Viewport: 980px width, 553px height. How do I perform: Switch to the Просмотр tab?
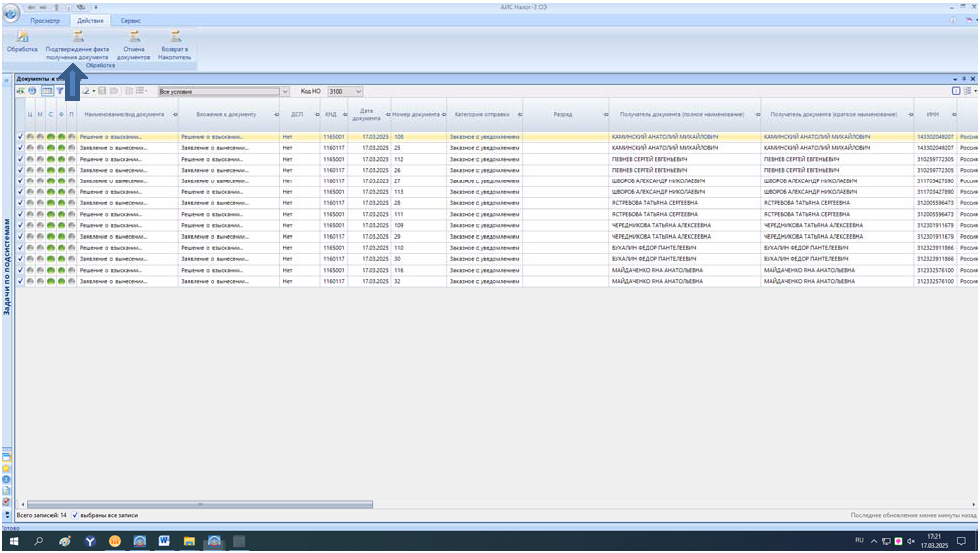(x=46, y=20)
